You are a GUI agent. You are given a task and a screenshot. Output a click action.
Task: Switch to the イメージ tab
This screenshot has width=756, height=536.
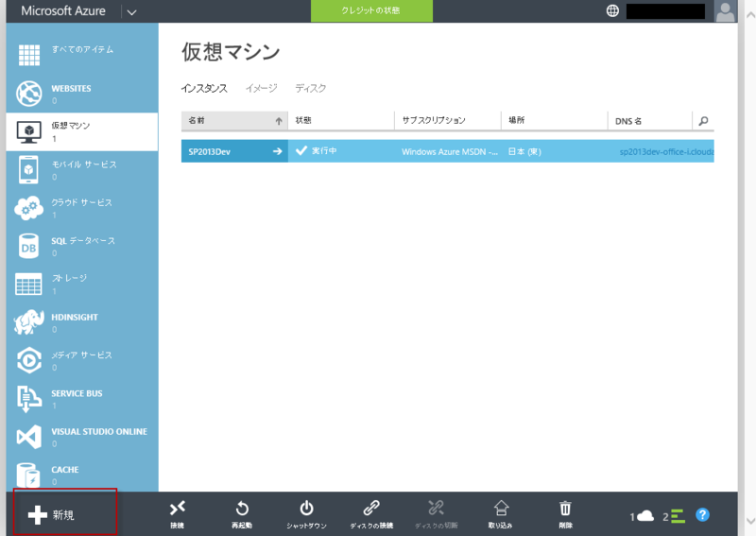click(262, 88)
